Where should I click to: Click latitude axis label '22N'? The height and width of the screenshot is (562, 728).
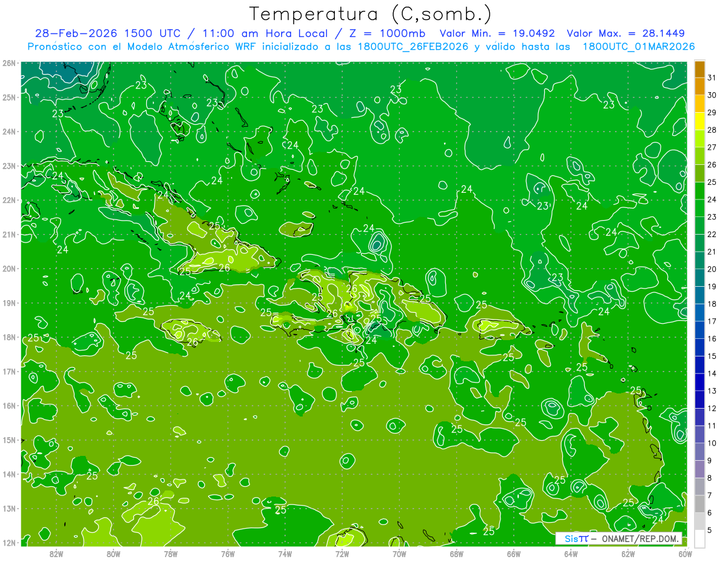8,200
